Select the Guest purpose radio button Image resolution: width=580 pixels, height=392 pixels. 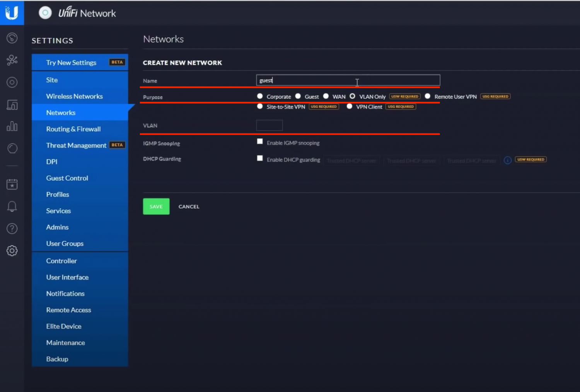tap(298, 96)
